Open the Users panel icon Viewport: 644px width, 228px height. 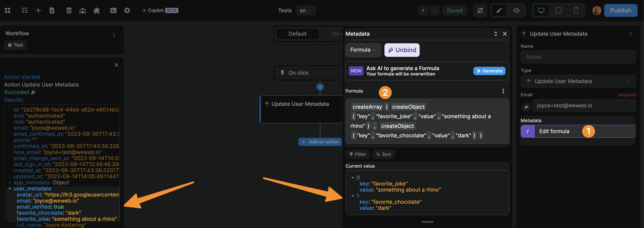82,10
